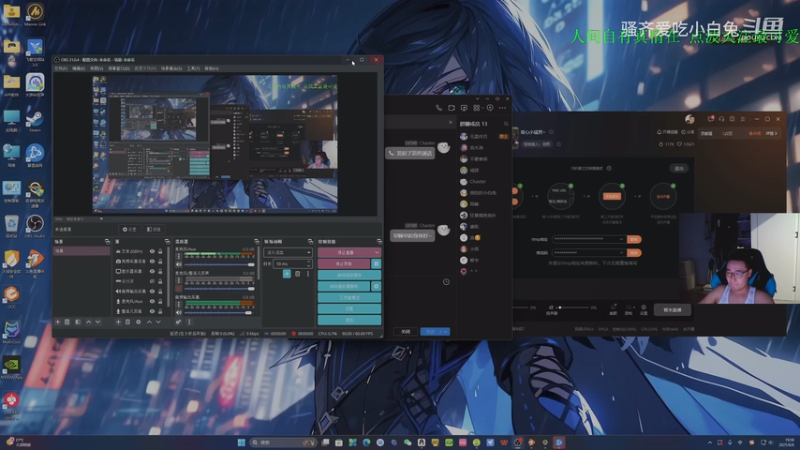Unmute the red muted mixer channel
Screen dimensions: 800x450
[x=179, y=288]
